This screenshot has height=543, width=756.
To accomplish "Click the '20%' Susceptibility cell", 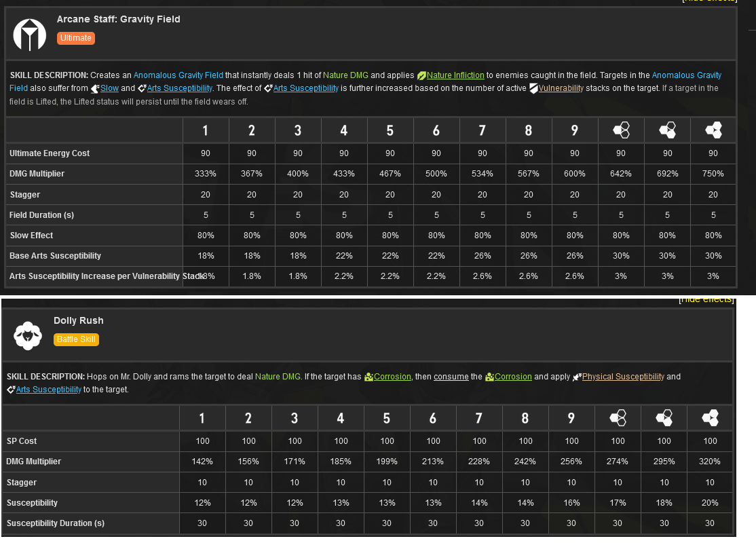I will click(710, 503).
